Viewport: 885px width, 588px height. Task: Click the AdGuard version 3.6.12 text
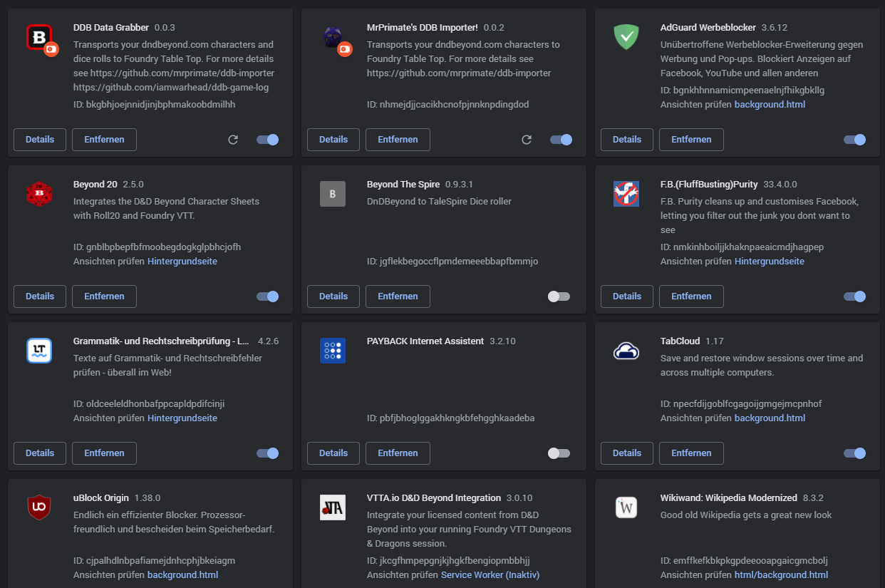tap(774, 28)
